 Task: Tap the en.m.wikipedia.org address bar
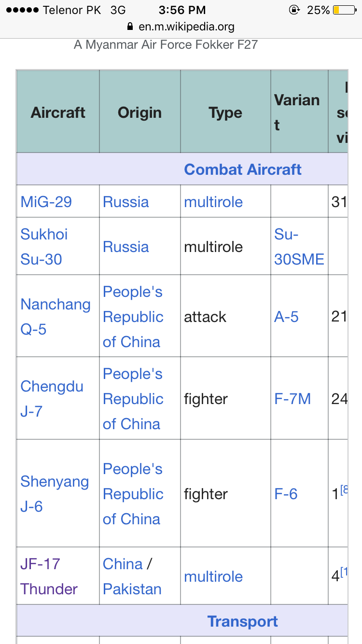tap(181, 27)
